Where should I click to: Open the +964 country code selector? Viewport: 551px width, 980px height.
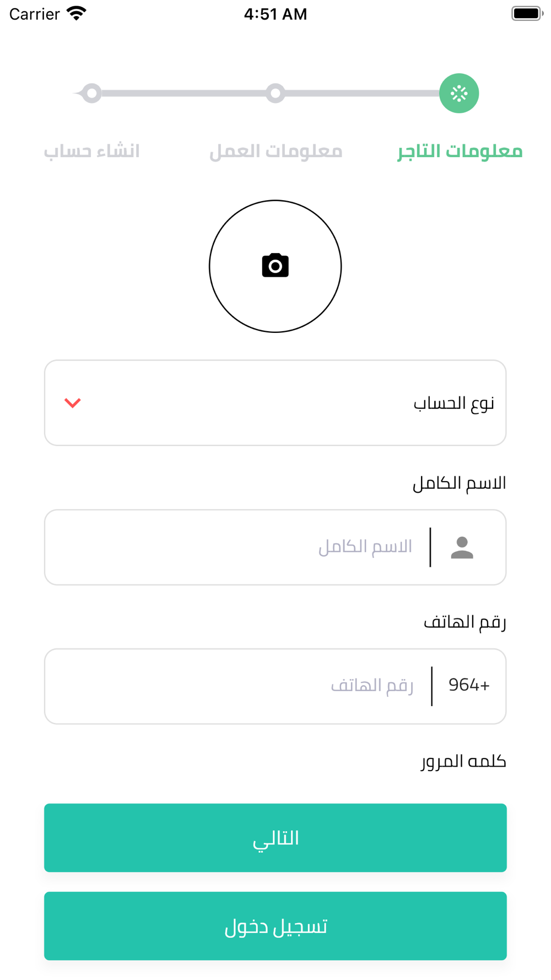point(469,685)
